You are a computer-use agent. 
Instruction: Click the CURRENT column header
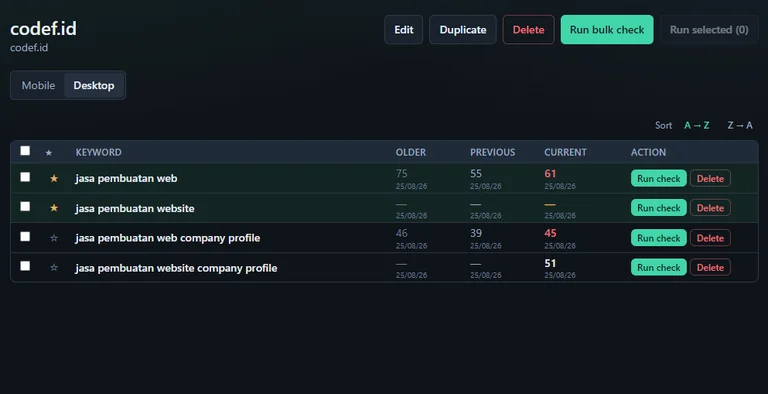pyautogui.click(x=565, y=152)
